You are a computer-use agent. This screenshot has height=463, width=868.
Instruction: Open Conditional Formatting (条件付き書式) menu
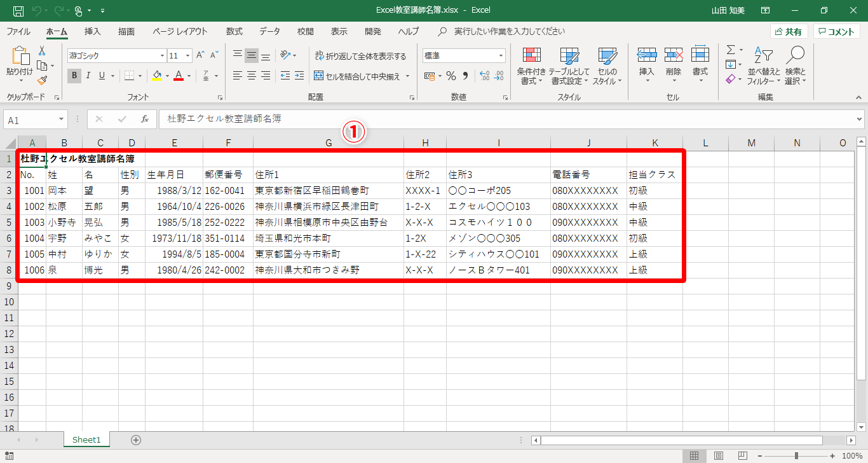(x=531, y=66)
